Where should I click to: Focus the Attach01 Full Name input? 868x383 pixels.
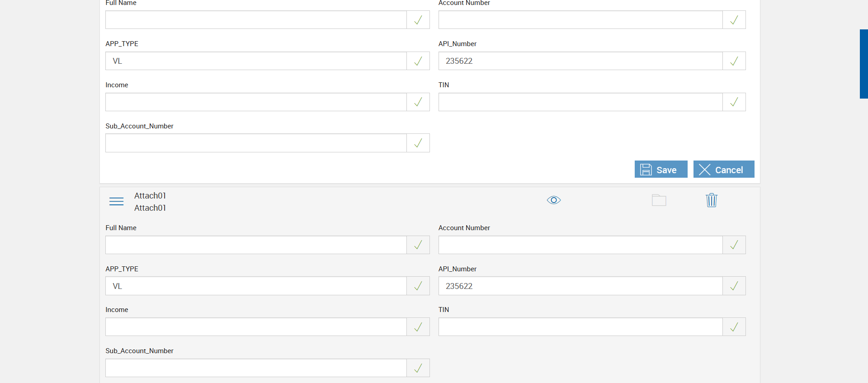pyautogui.click(x=256, y=245)
